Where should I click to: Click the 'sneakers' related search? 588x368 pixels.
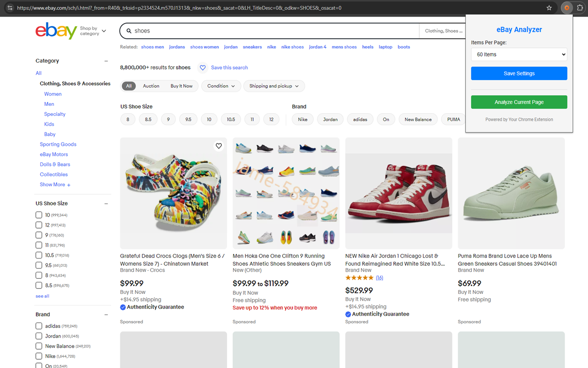click(x=252, y=47)
